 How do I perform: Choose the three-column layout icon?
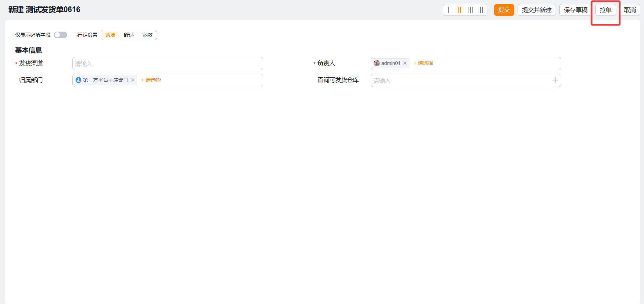tap(471, 10)
